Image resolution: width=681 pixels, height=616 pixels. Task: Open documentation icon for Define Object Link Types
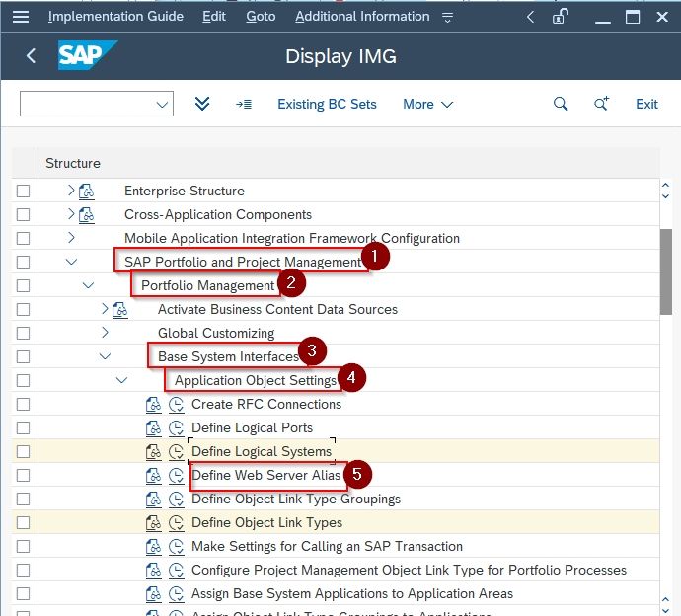click(153, 522)
